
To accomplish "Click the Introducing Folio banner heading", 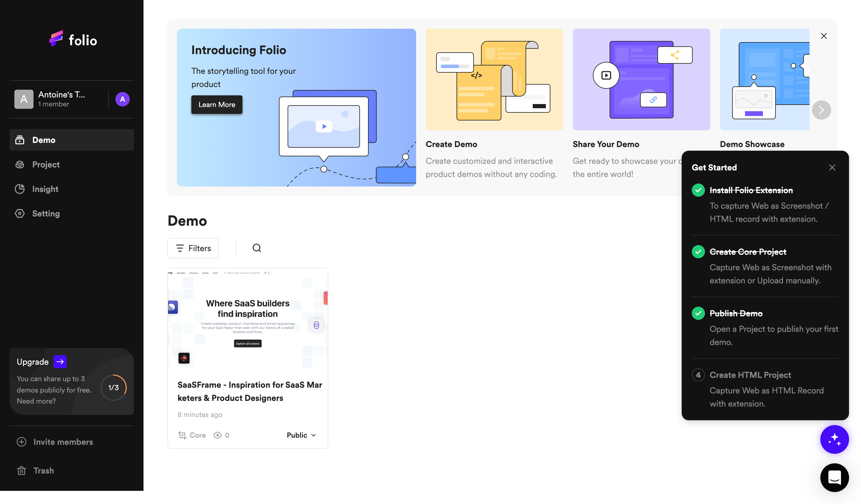I will click(x=239, y=50).
